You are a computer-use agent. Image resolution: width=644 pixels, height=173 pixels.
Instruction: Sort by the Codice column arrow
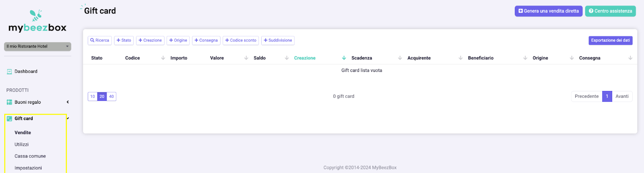pos(163,58)
